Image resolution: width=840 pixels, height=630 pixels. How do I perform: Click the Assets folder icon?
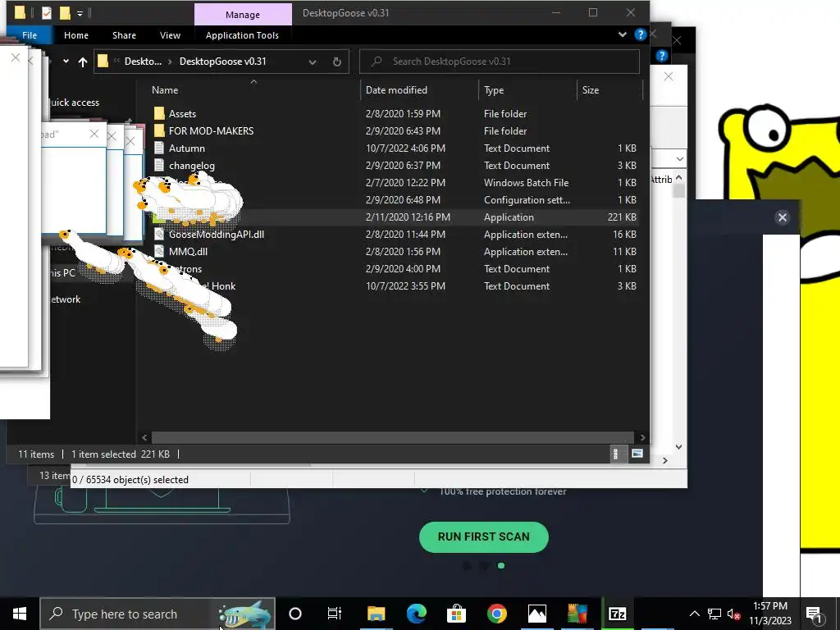(x=159, y=113)
